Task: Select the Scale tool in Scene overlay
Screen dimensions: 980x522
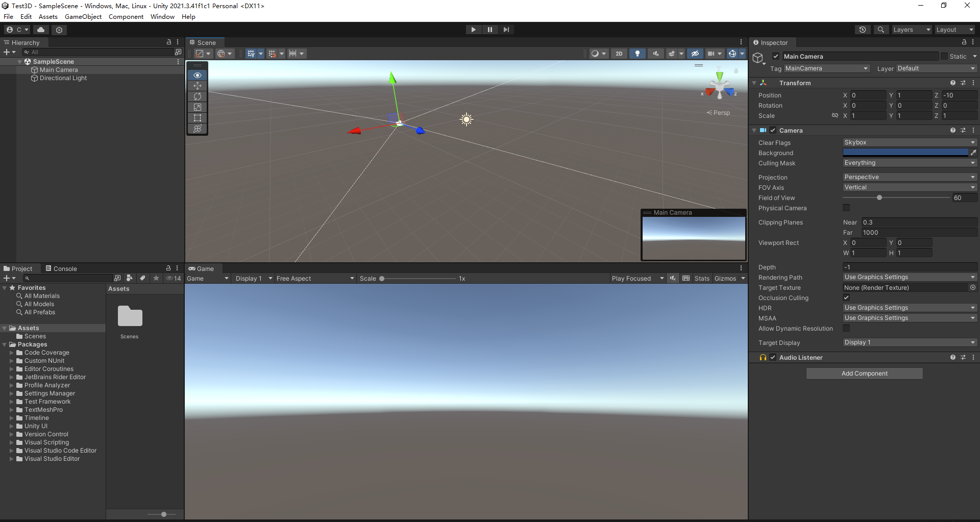Action: click(x=198, y=107)
